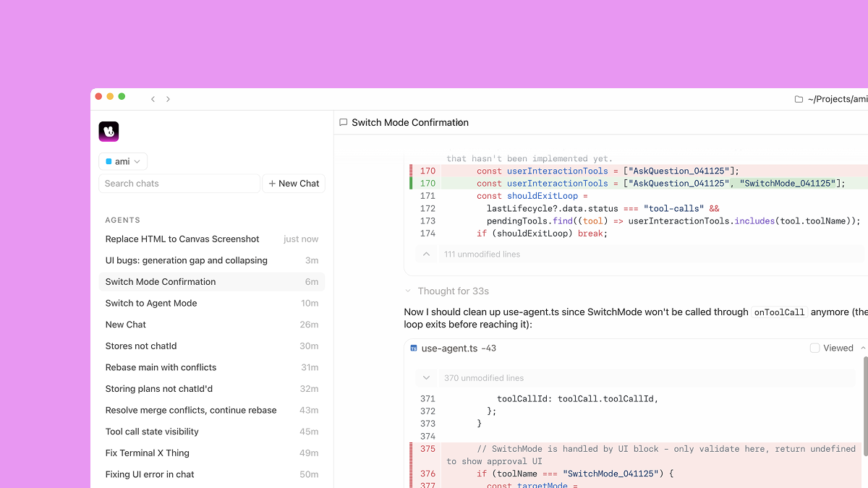This screenshot has height=488, width=868.
Task: Mark use-agent.ts as Viewed
Action: tap(815, 348)
